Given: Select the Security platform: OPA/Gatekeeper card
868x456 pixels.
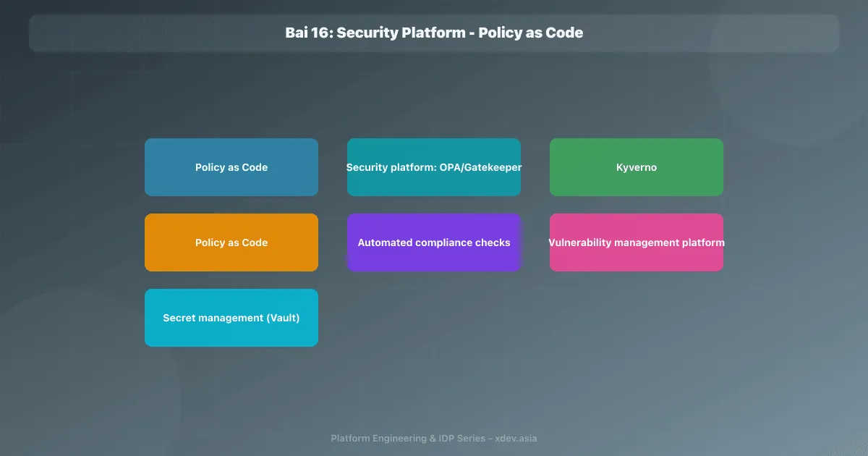Looking at the screenshot, I should tap(434, 167).
